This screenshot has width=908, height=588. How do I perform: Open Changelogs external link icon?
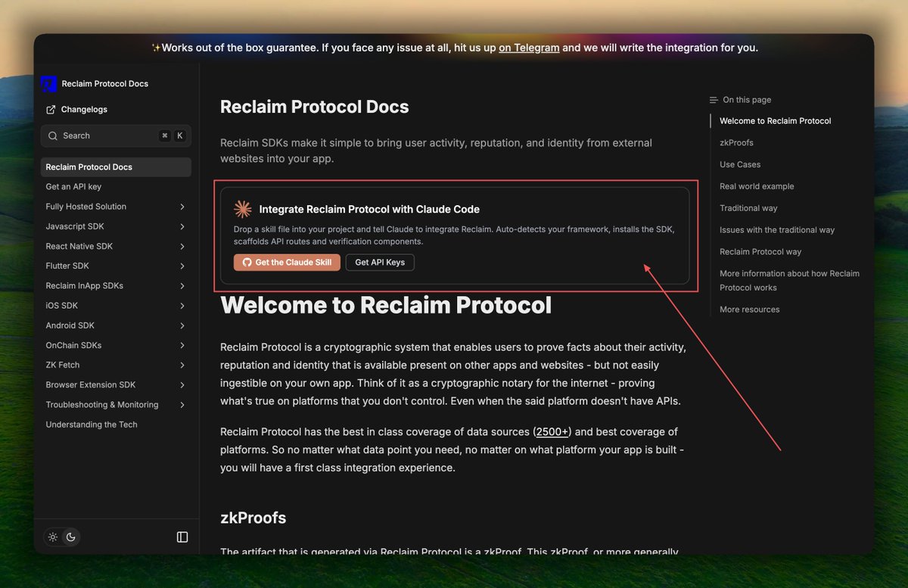pyautogui.click(x=51, y=110)
